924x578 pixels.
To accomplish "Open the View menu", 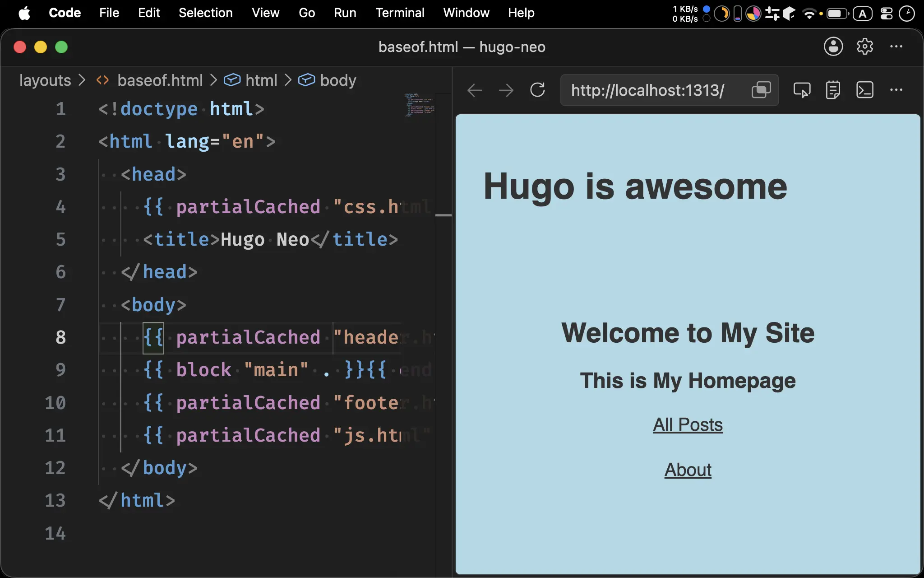I will (x=265, y=13).
